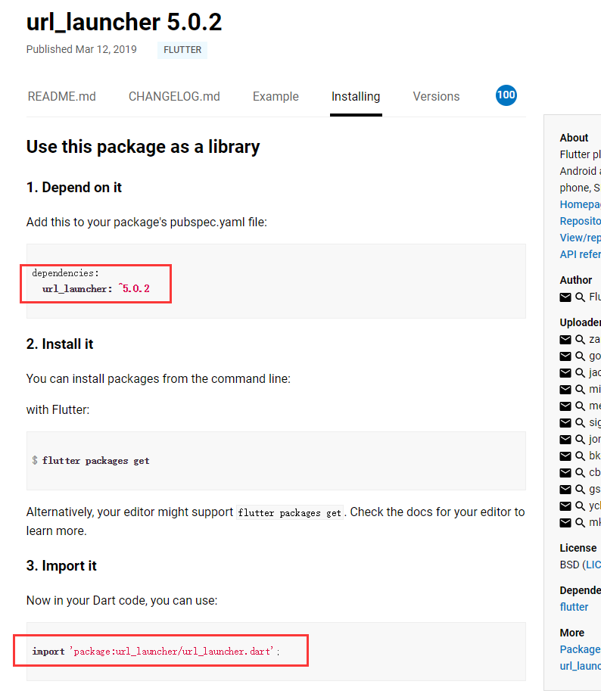The height and width of the screenshot is (700, 601).
Task: Click the import url_launcher.dart code line
Action: 156,652
